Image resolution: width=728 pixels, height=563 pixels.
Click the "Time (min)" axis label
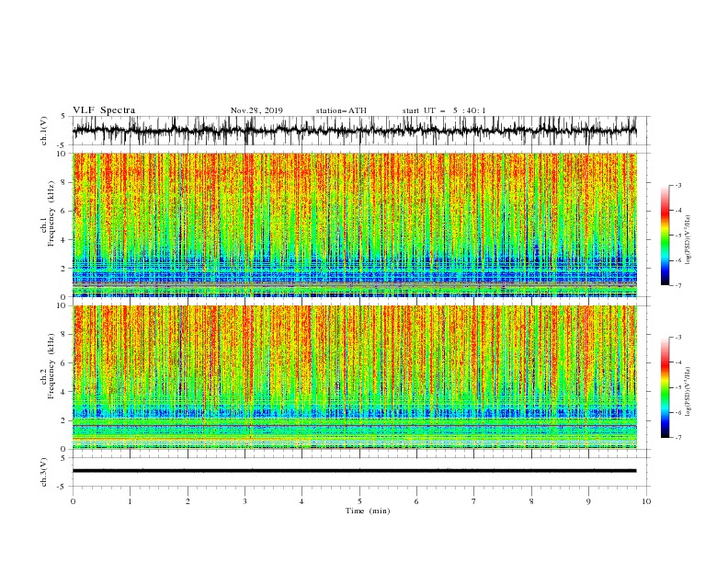coord(368,511)
